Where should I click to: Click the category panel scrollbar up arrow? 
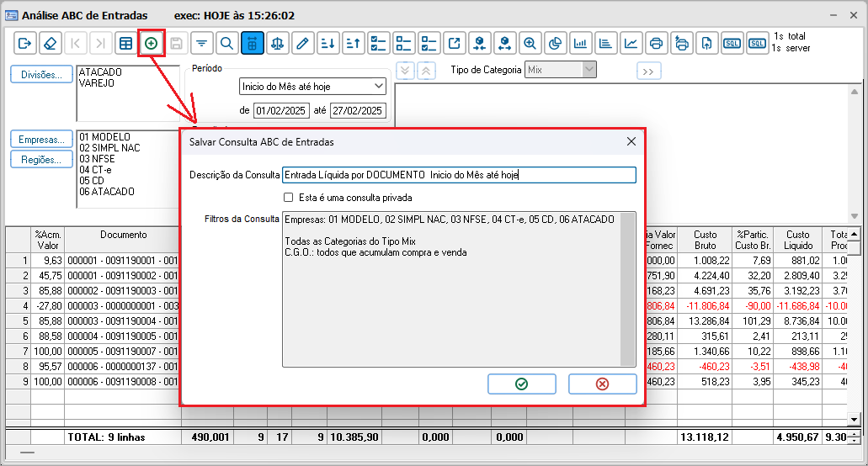[x=855, y=91]
